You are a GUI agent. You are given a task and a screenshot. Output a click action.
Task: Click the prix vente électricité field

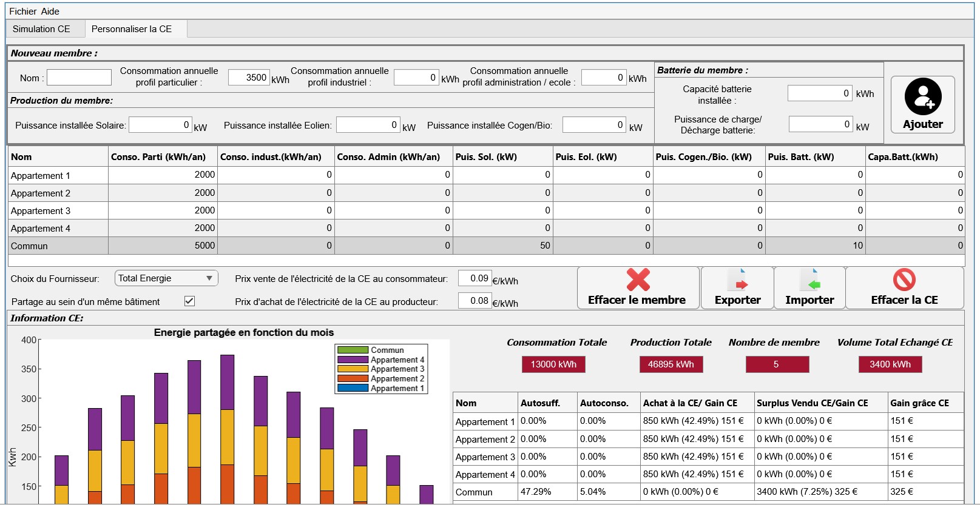tap(475, 278)
